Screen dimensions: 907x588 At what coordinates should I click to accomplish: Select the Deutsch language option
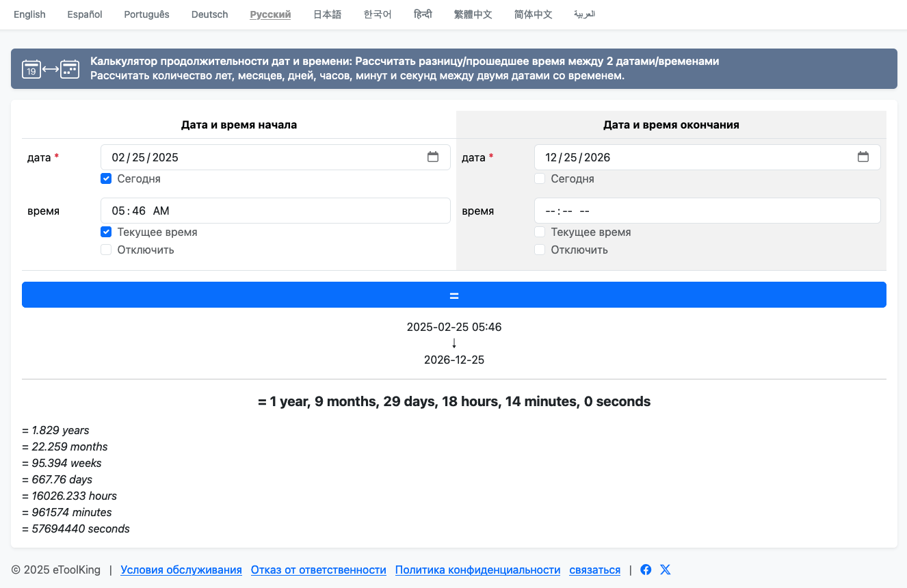point(209,14)
